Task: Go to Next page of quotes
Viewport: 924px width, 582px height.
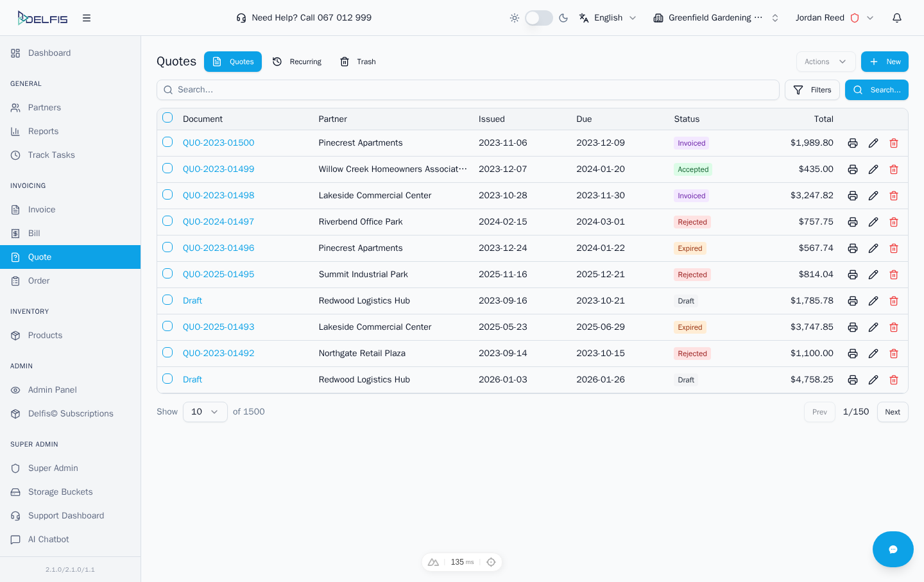Action: tap(892, 412)
